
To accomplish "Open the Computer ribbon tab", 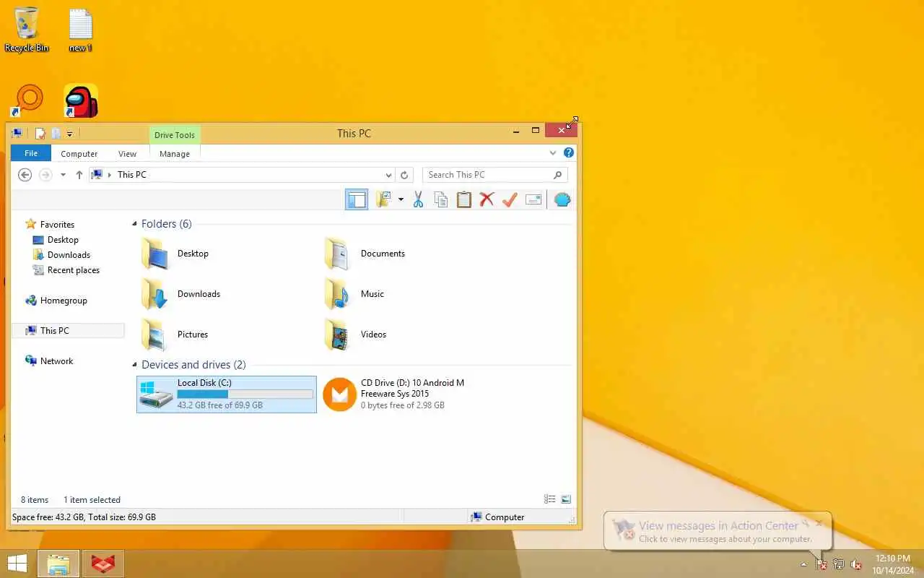I will pos(79,154).
